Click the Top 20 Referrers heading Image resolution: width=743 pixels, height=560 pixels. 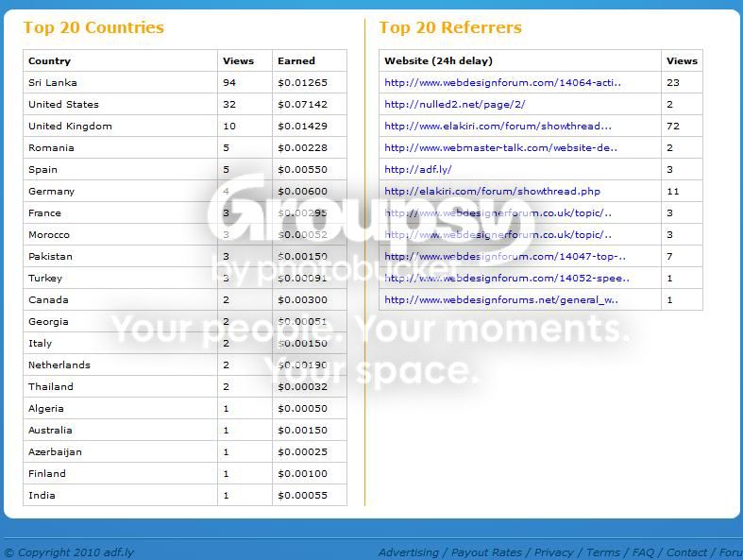(450, 27)
